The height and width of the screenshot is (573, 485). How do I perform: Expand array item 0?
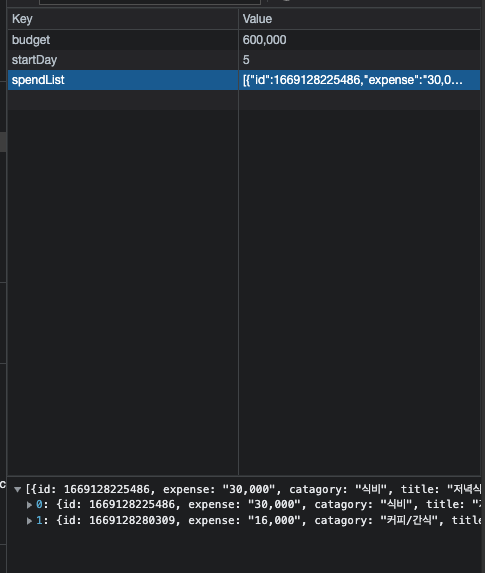[29, 505]
